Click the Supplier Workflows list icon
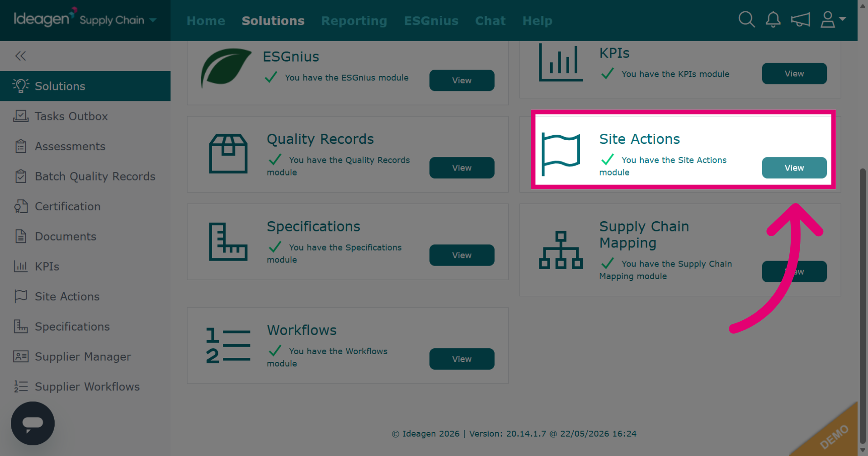The width and height of the screenshot is (868, 456). [x=21, y=386]
